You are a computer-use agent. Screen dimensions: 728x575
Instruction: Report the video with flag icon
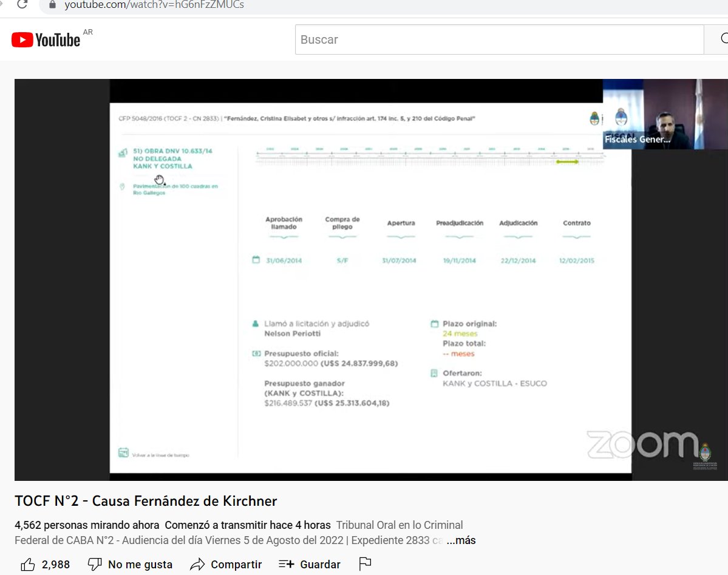366,564
